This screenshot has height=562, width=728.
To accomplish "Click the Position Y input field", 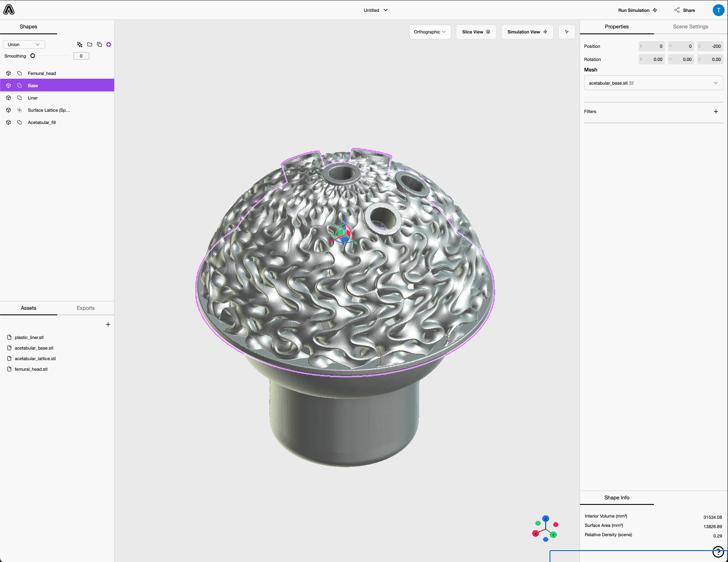I will point(681,46).
